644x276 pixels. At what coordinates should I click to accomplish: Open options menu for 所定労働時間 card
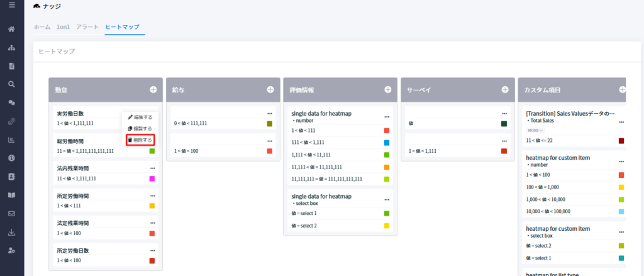click(152, 196)
